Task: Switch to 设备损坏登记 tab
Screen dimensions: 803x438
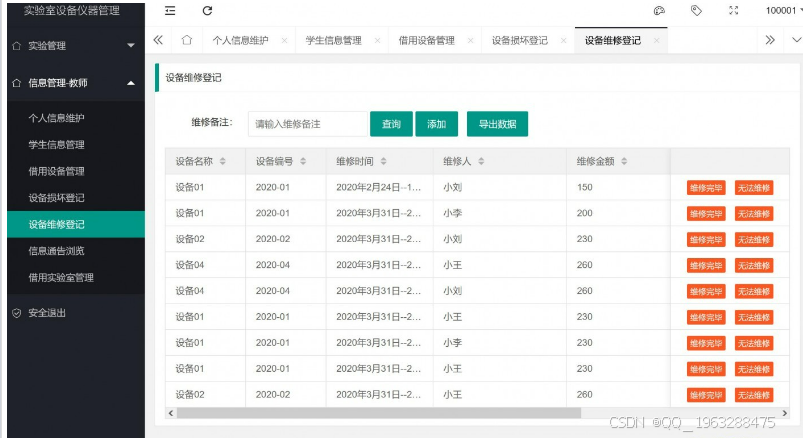Action: [520, 40]
